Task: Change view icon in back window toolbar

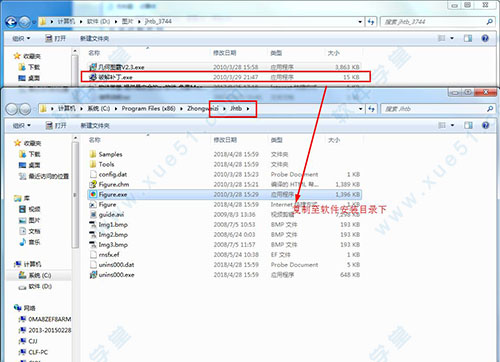Action: 442,38
